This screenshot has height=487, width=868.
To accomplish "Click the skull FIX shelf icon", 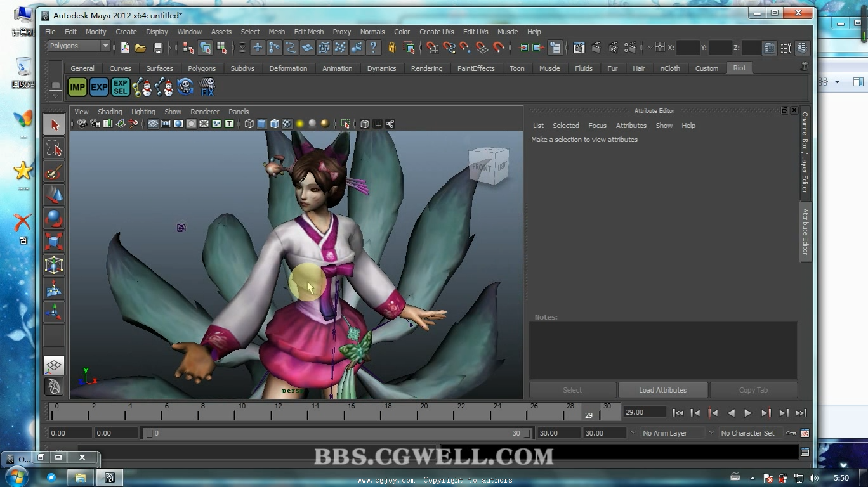I will click(x=207, y=87).
